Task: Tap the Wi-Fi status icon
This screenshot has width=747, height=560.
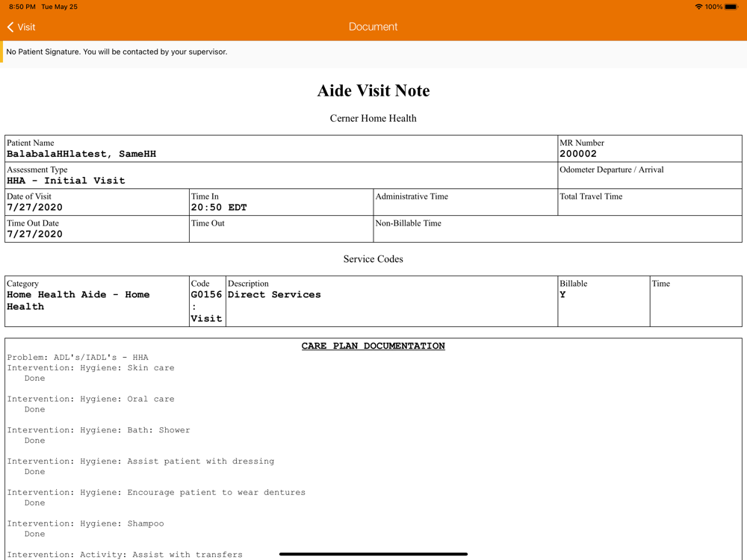Action: pos(699,7)
